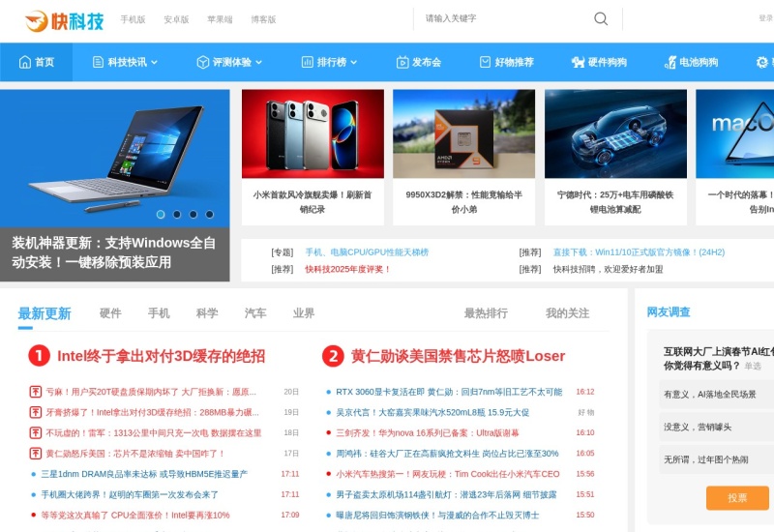774x532 pixels.
Task: Open the 发布会 nav item
Action: [x=419, y=62]
